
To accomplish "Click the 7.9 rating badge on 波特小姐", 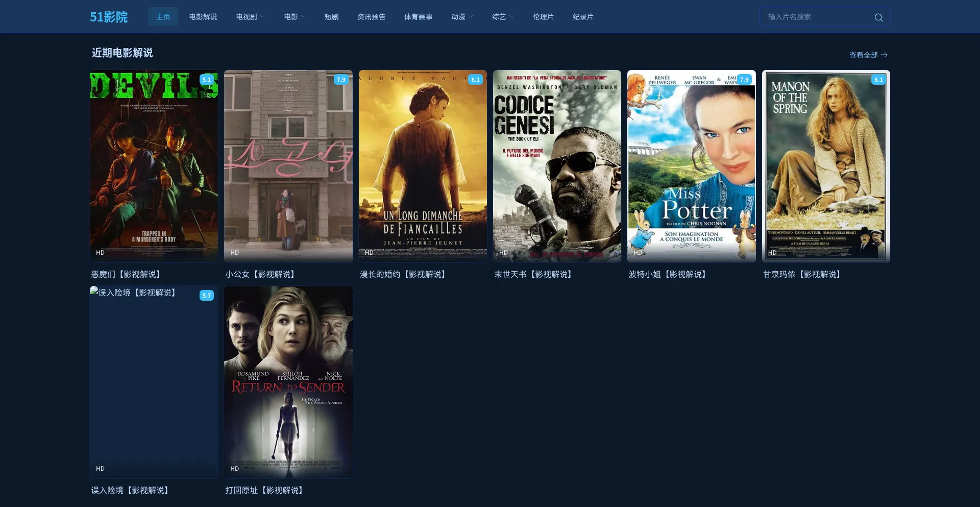I will click(x=744, y=80).
